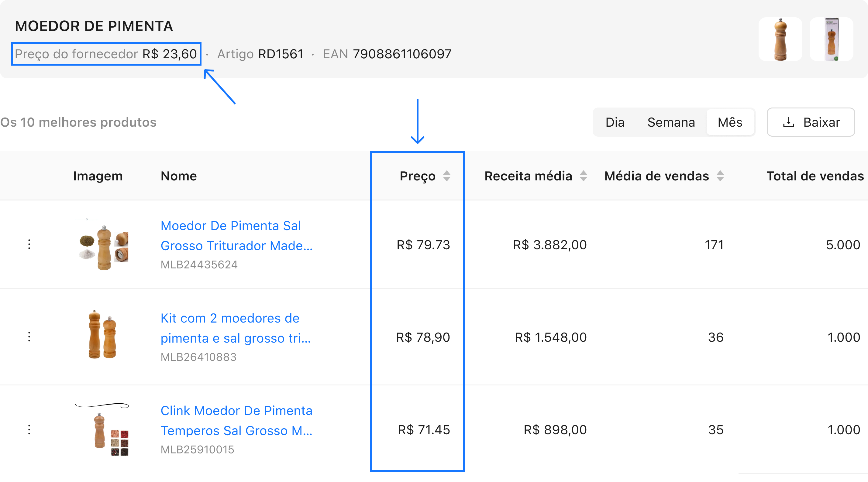Sort by Receita média sort arrows
The height and width of the screenshot is (482, 868).
583,176
